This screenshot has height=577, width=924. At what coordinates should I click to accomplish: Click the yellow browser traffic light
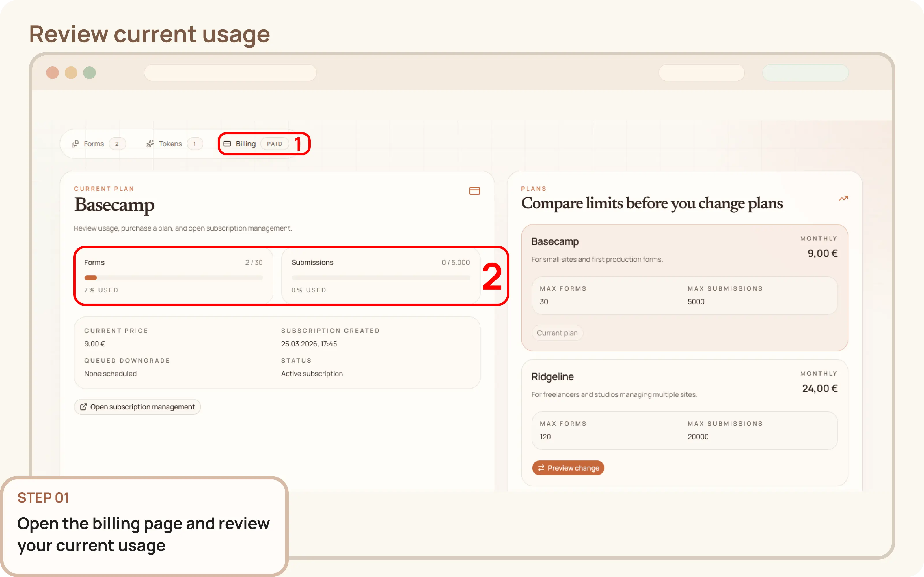(71, 72)
